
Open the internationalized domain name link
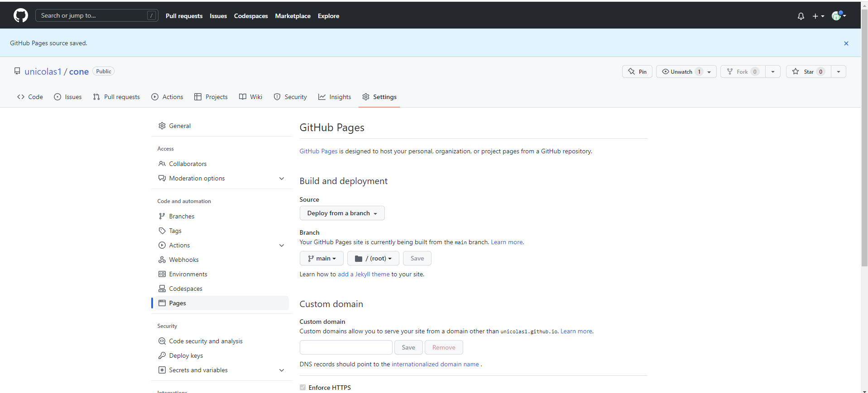click(x=435, y=364)
